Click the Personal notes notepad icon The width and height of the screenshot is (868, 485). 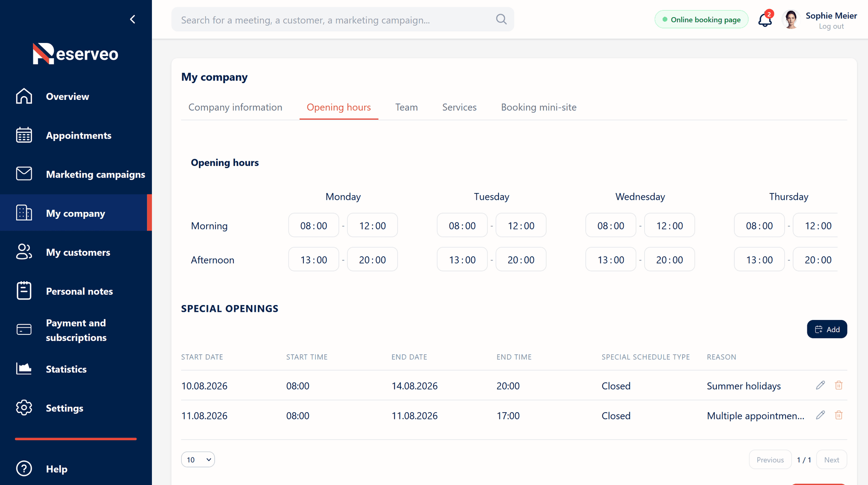(x=24, y=291)
